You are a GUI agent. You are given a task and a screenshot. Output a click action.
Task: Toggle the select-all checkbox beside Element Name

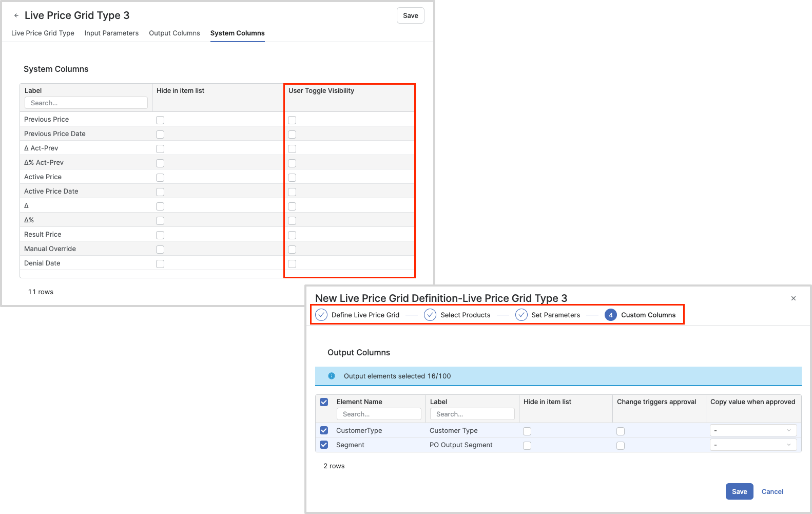[x=324, y=402]
